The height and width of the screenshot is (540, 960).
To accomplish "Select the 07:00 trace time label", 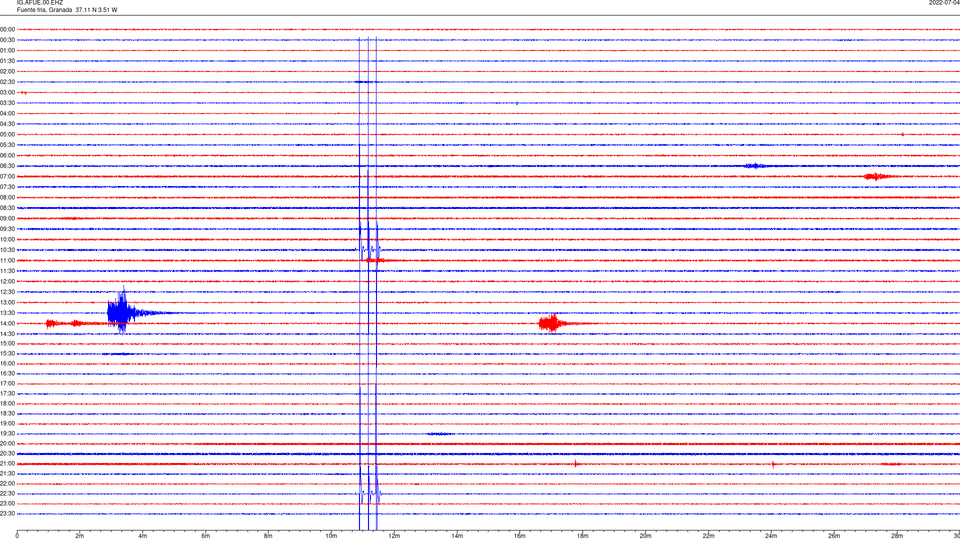I will click(7, 176).
